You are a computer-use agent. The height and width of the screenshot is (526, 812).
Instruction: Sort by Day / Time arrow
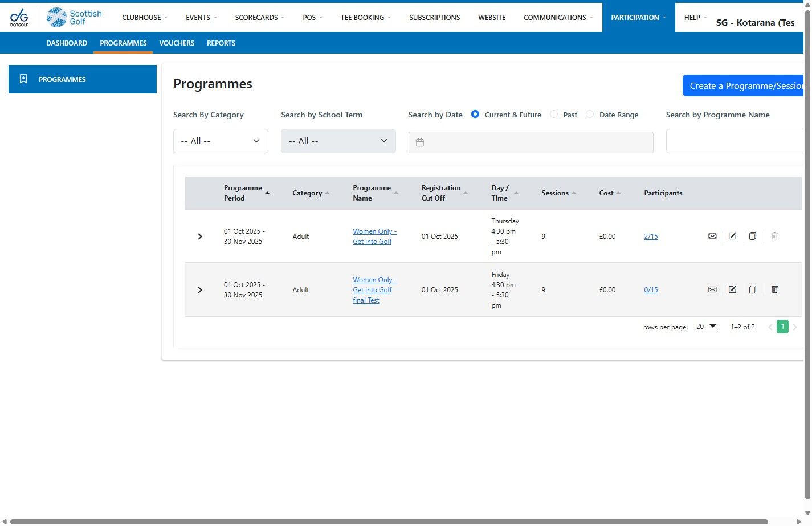point(516,193)
